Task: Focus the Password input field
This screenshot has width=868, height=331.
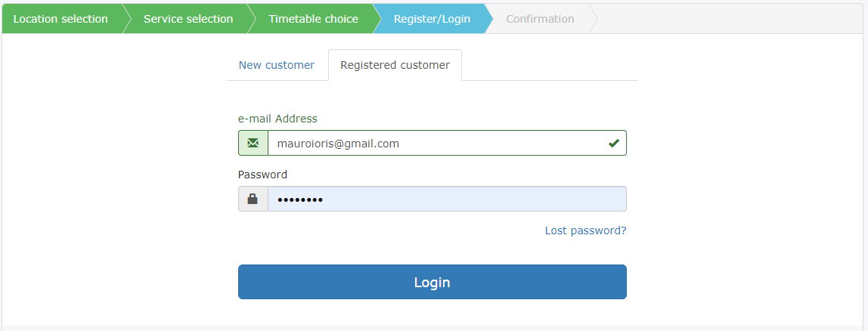Action: pos(469,199)
